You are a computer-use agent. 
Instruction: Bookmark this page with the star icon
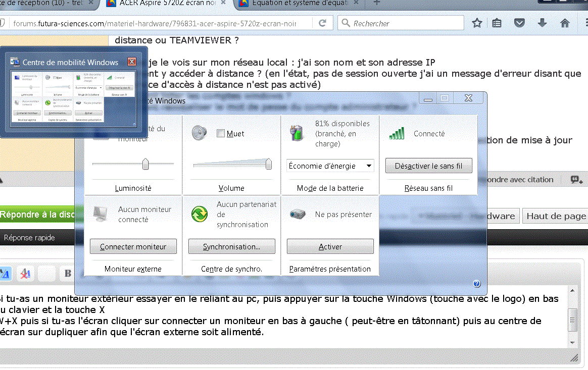[x=477, y=23]
